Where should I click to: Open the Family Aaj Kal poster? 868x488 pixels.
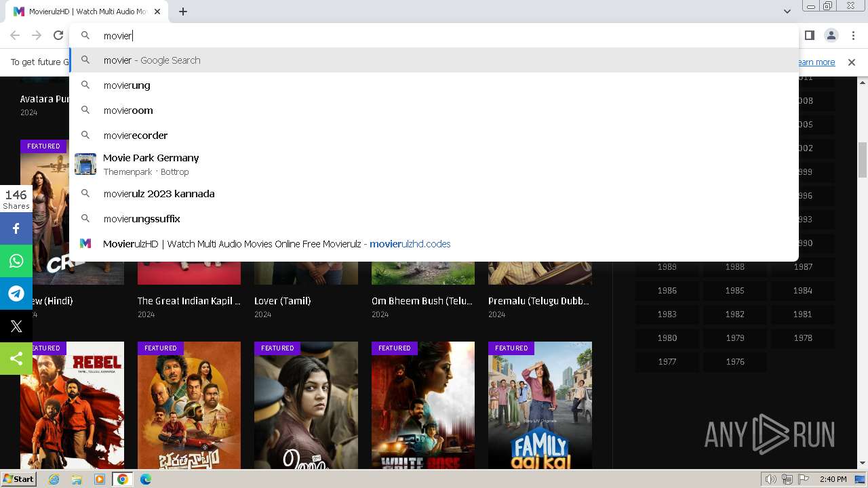(540, 405)
